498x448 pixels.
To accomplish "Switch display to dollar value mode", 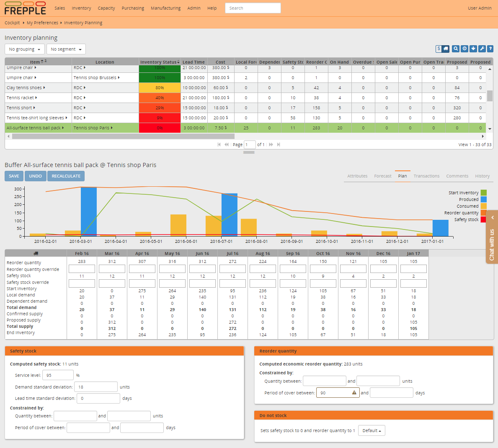I will (439, 49).
